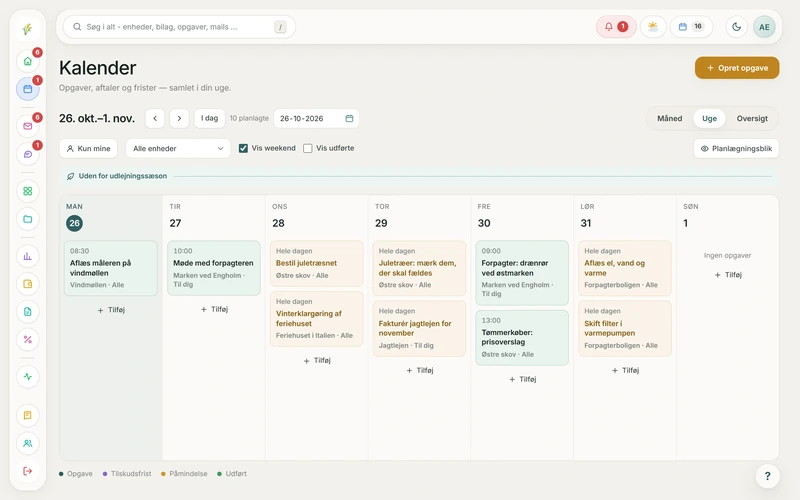Click the date field 26-10-2026
This screenshot has height=500, width=800.
(316, 118)
